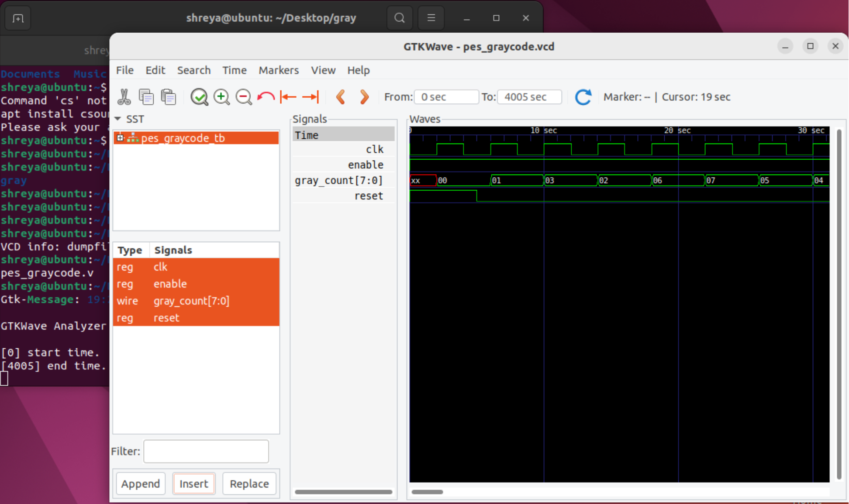Select reset in Signals pane
The height and width of the screenshot is (504, 849).
343,195
